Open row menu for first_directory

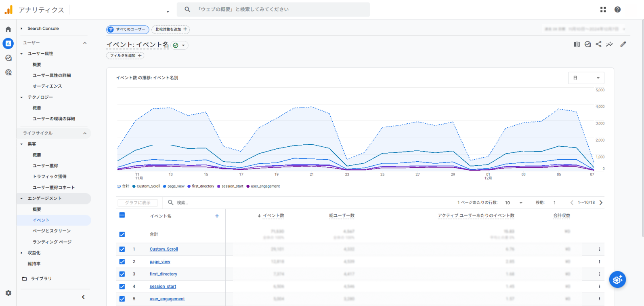click(x=599, y=274)
